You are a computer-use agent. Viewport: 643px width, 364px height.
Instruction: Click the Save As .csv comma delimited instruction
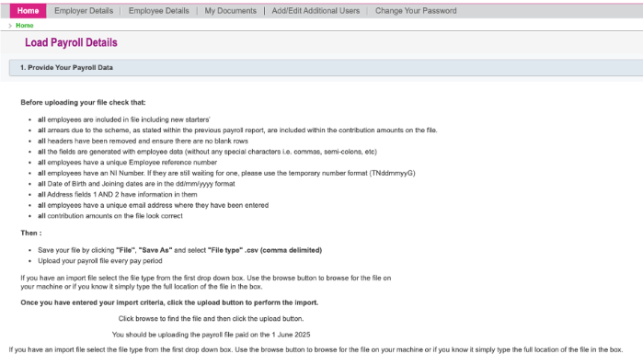click(179, 250)
